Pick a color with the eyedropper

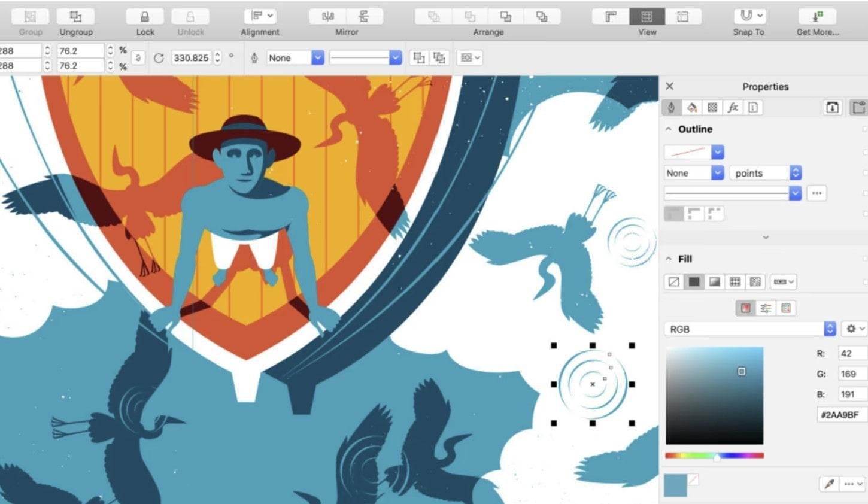[829, 484]
